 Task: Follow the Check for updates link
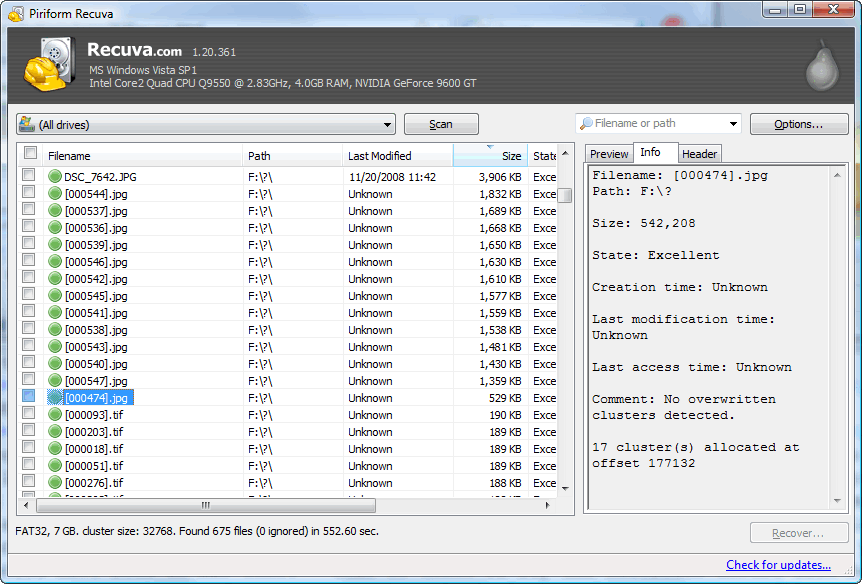coord(778,565)
